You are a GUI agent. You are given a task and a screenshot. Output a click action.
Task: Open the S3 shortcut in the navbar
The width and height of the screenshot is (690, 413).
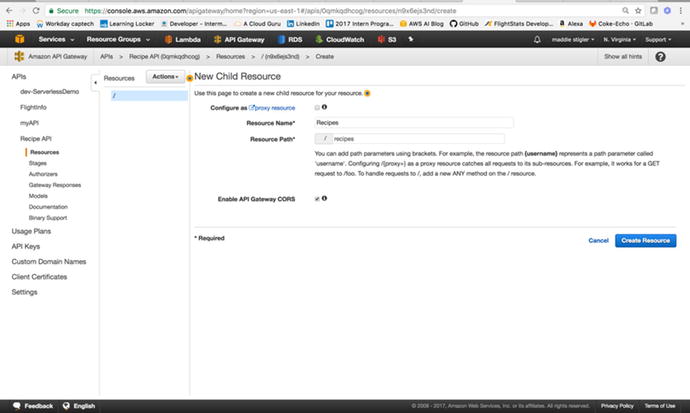coord(387,40)
